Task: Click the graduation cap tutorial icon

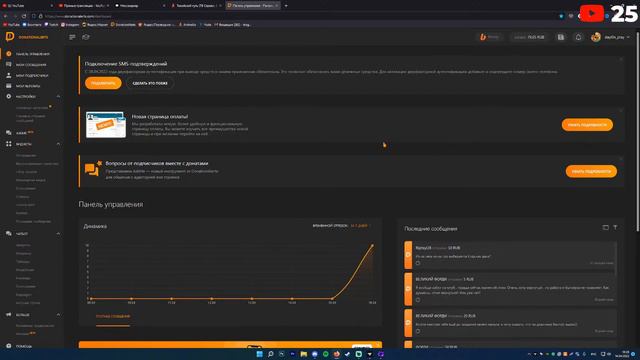Action: 86,37
